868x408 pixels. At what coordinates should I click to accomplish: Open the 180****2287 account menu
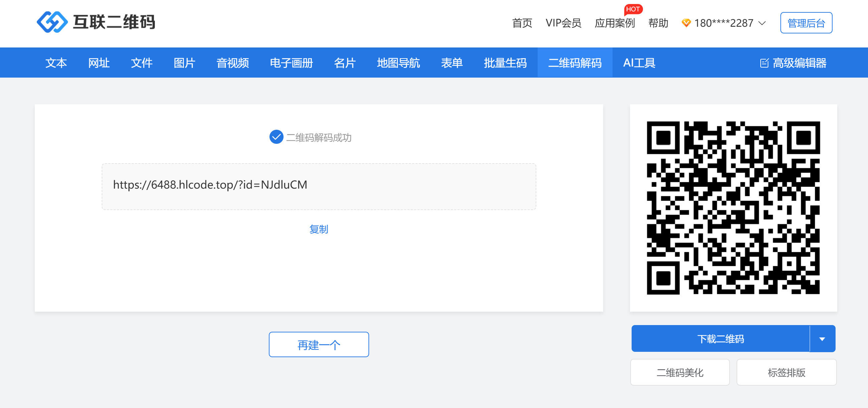723,23
